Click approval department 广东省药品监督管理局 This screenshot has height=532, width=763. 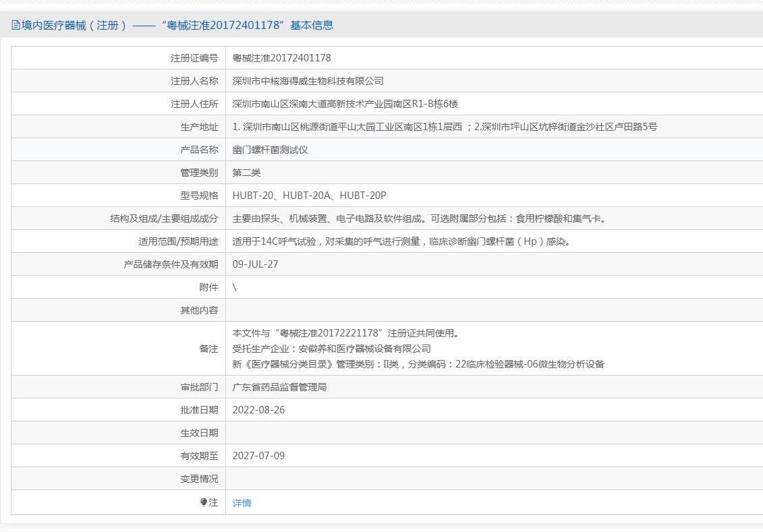pyautogui.click(x=279, y=387)
